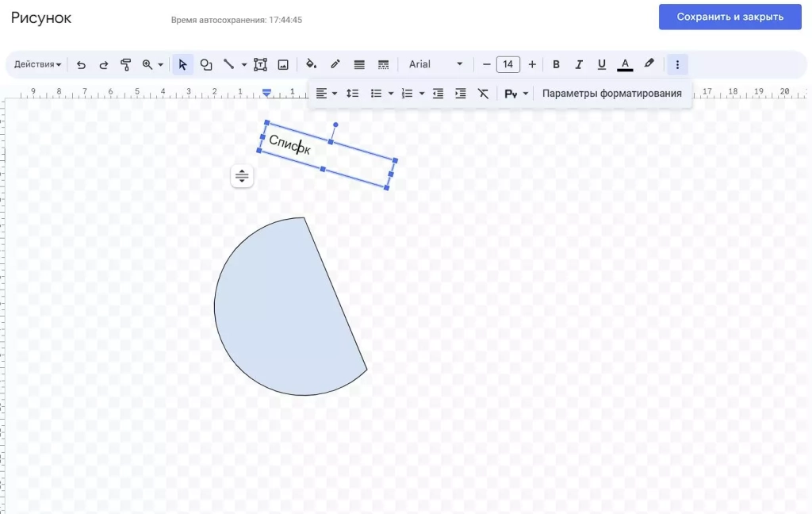This screenshot has width=812, height=514.
Task: Click the Clear formatting icon
Action: point(483,94)
